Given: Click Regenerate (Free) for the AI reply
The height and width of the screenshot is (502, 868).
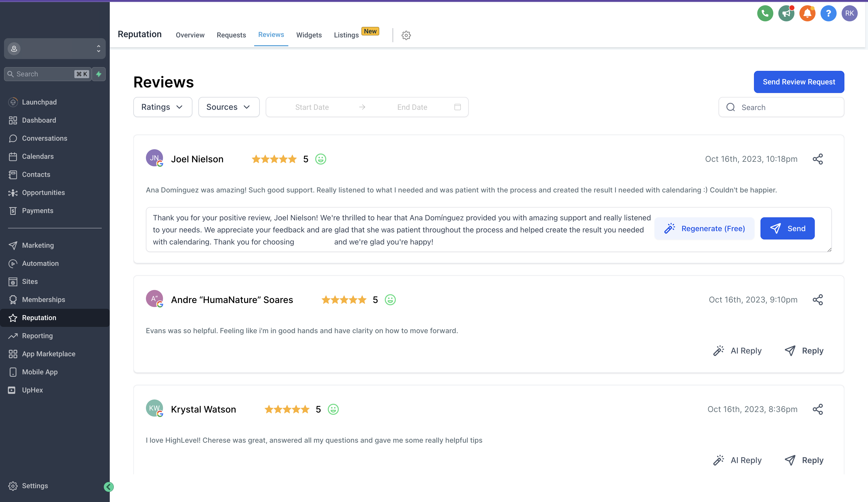Looking at the screenshot, I should [704, 228].
